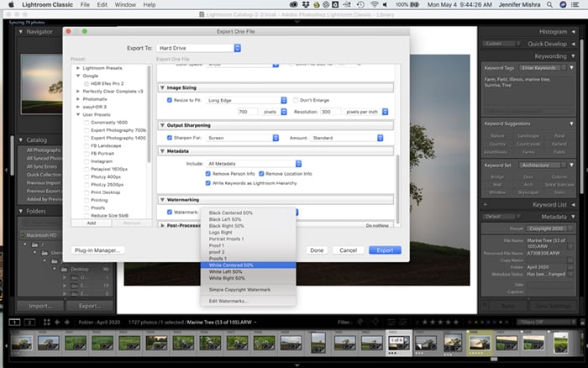Click the Done button
Viewport: 588px width, 368px height.
(317, 250)
